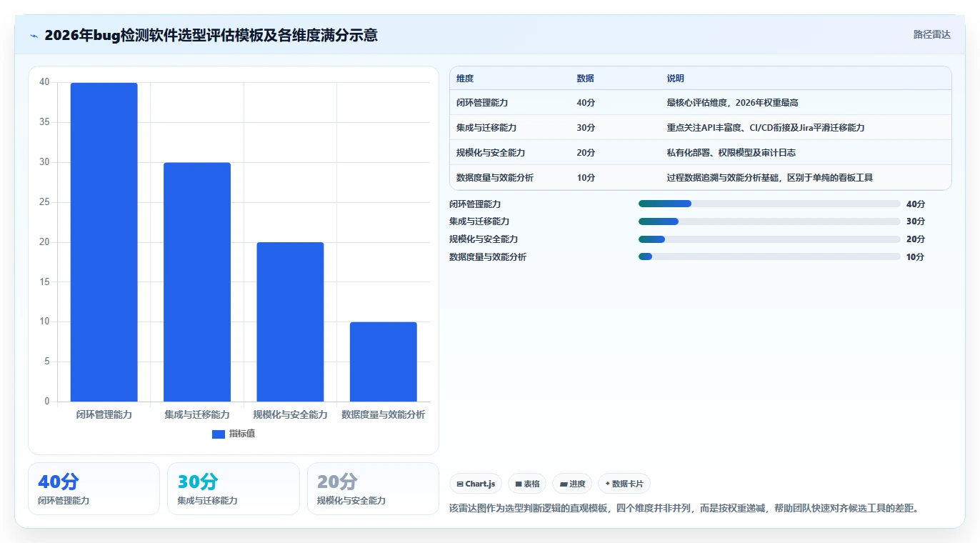Select the 数据卡片 chip
980x543 pixels.
pos(624,484)
